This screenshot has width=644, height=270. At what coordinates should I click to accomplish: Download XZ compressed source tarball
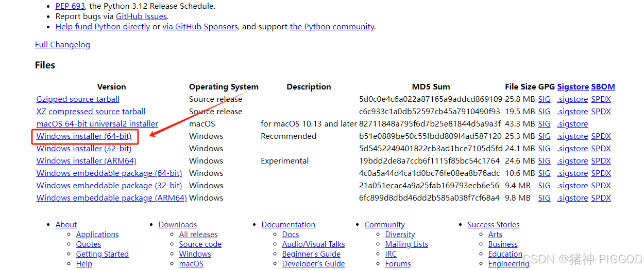91,112
